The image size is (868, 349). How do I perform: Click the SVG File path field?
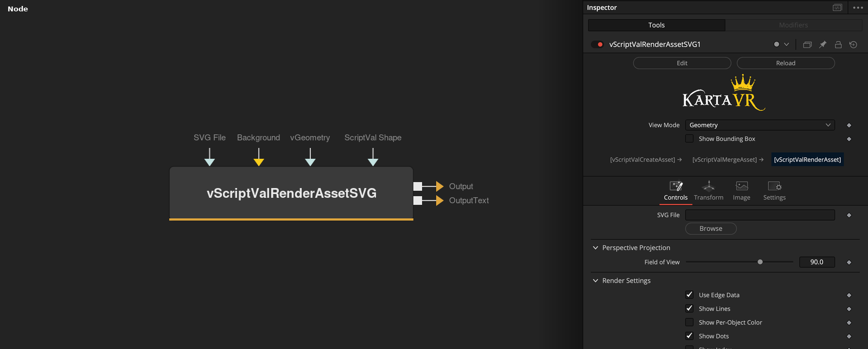(759, 215)
